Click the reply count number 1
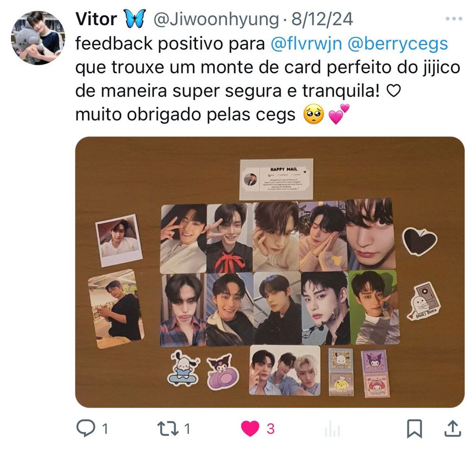 pos(105,429)
